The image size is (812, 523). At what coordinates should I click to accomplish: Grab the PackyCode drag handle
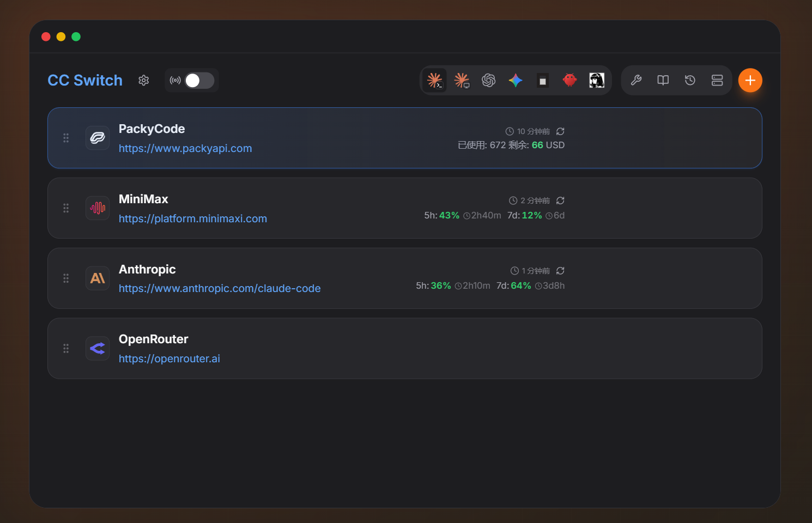66,138
